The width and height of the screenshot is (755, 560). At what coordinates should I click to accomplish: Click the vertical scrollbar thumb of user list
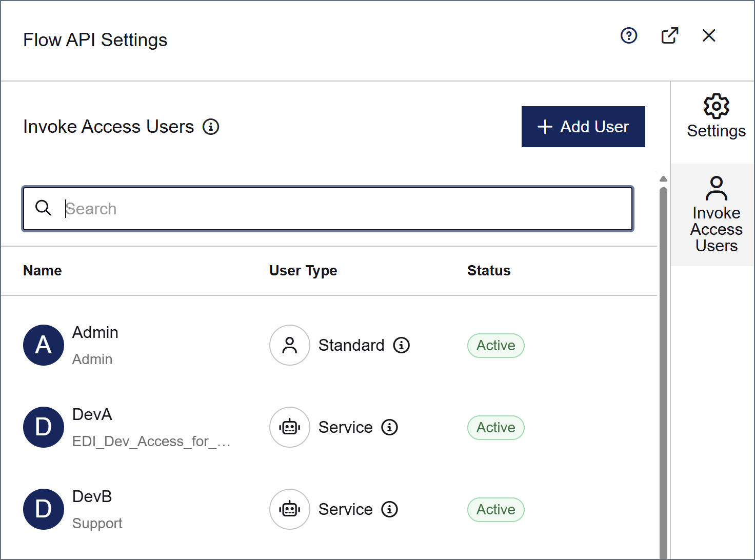pos(663,373)
